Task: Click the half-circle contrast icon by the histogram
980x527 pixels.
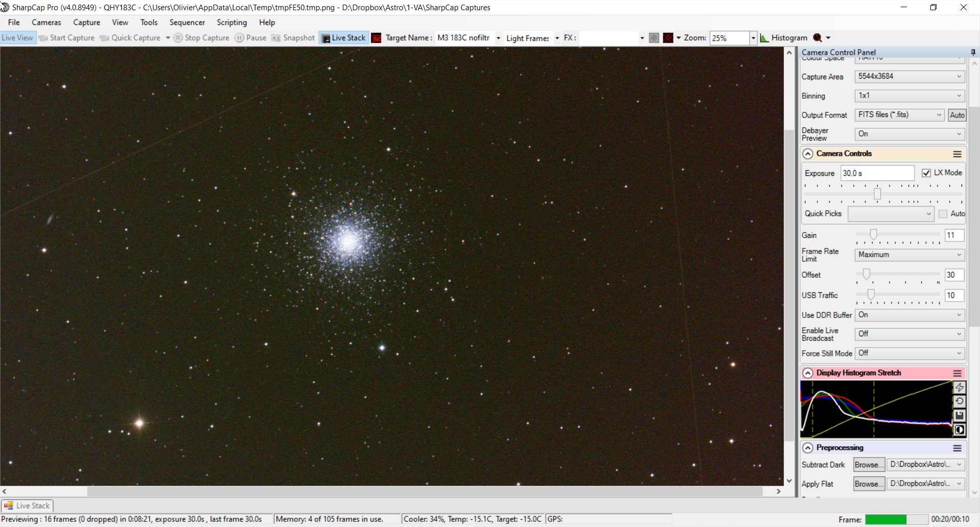Action: [x=960, y=430]
